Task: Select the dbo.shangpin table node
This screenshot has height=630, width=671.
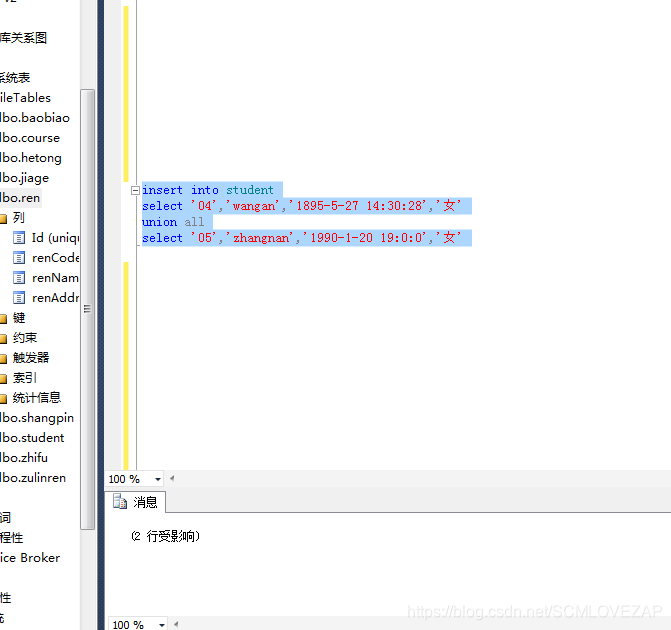Action: [37, 418]
